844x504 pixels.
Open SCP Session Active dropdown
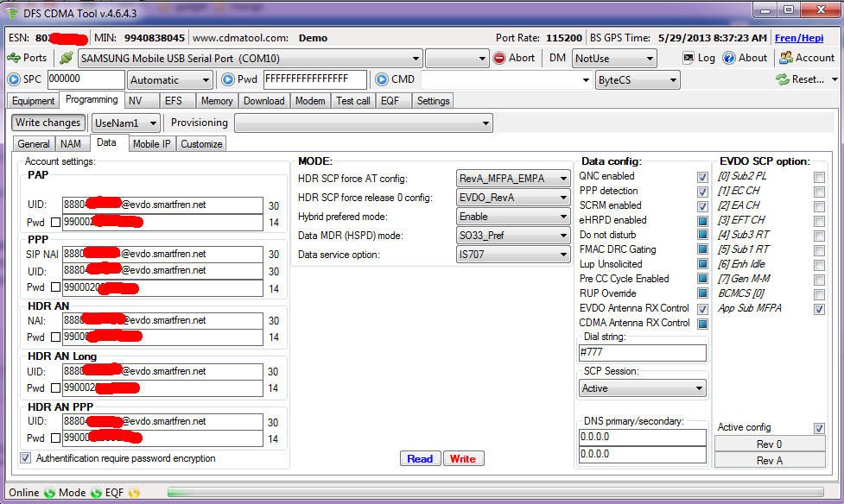(642, 388)
